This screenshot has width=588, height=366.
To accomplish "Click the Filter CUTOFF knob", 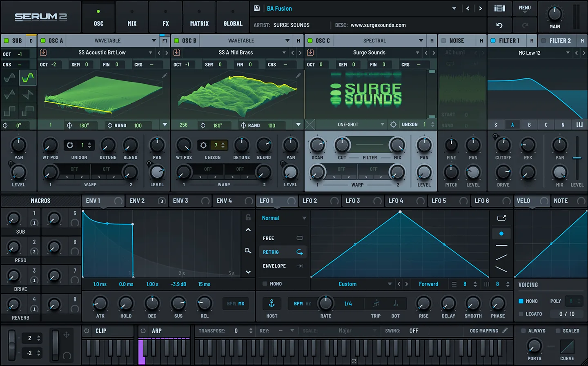I will point(503,145).
